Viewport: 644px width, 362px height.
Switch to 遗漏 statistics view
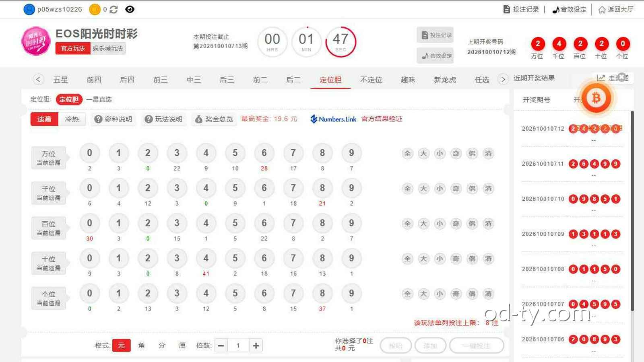pyautogui.click(x=44, y=119)
